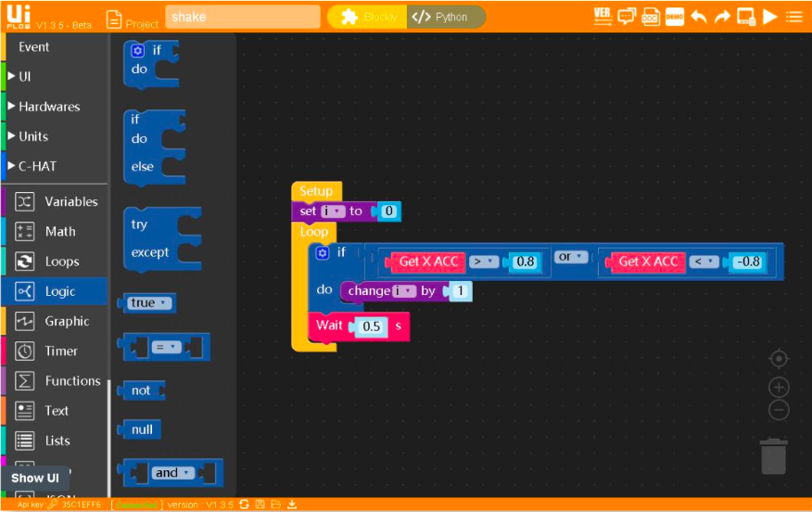Open the '=' comparison dropdown in toolbox
The height and width of the screenshot is (512, 812).
point(166,347)
